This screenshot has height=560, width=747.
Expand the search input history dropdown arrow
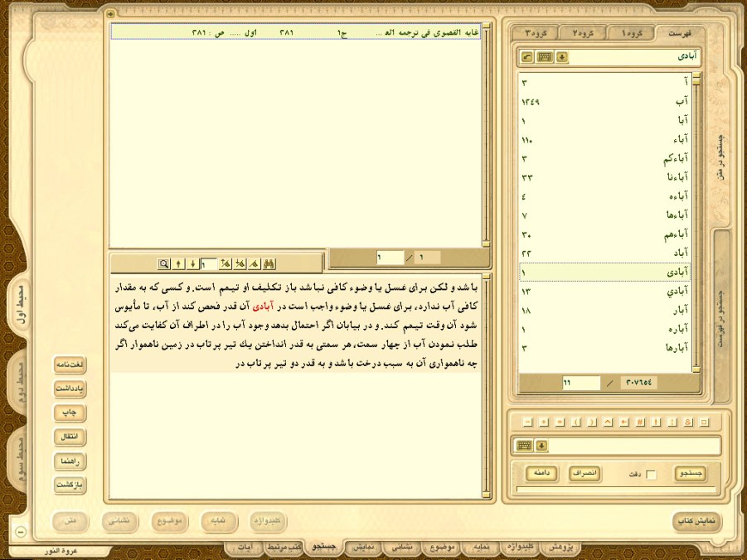[541, 446]
